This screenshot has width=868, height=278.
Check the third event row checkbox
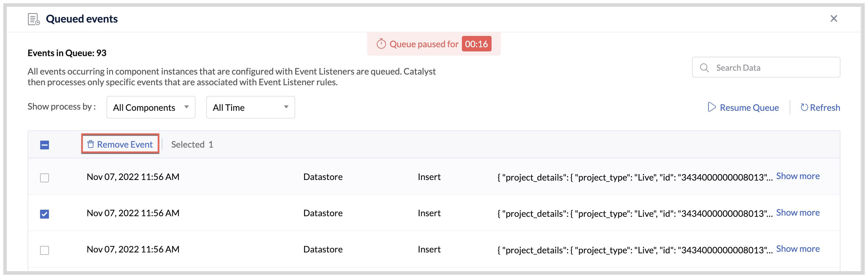(45, 250)
